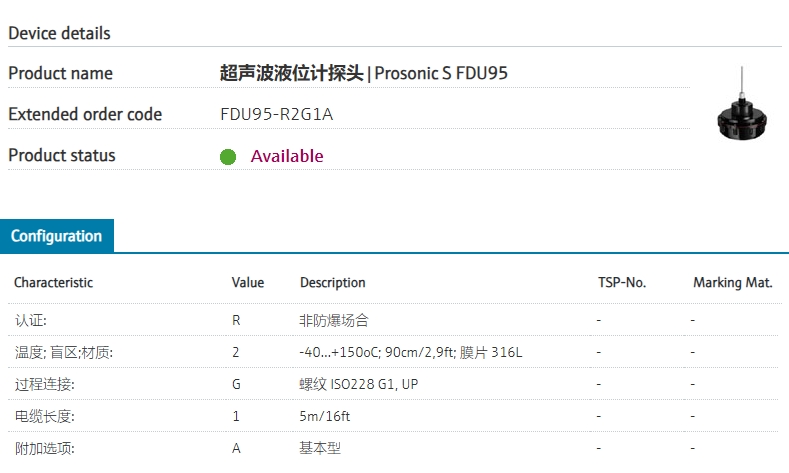Select the 附加选项 characteristic row
This screenshot has height=473, width=789.
coord(393,448)
